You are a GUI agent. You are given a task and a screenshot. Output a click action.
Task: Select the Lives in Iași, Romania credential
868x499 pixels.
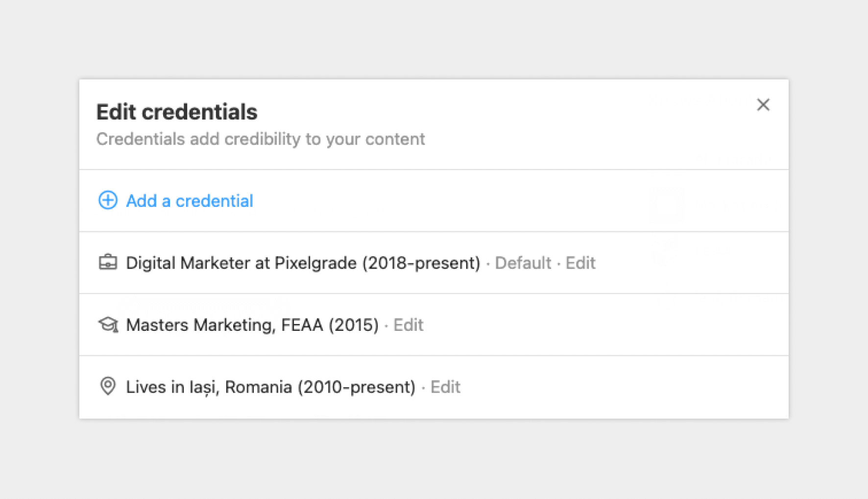pos(271,387)
